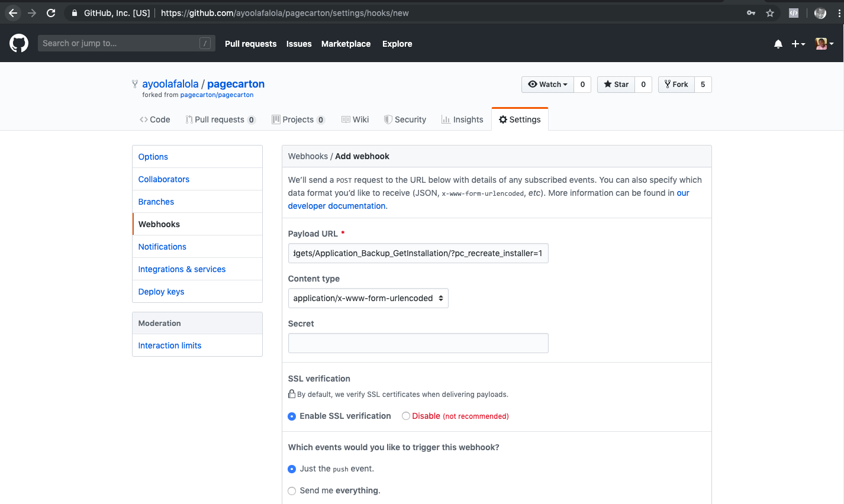
Task: Select Disable SSL verification radio
Action: (406, 416)
